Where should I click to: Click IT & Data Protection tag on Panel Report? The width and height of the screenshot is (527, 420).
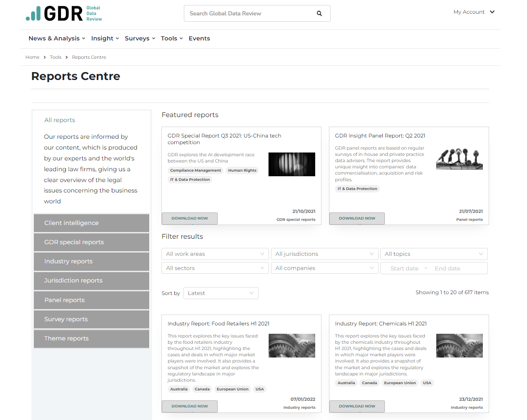click(x=357, y=189)
